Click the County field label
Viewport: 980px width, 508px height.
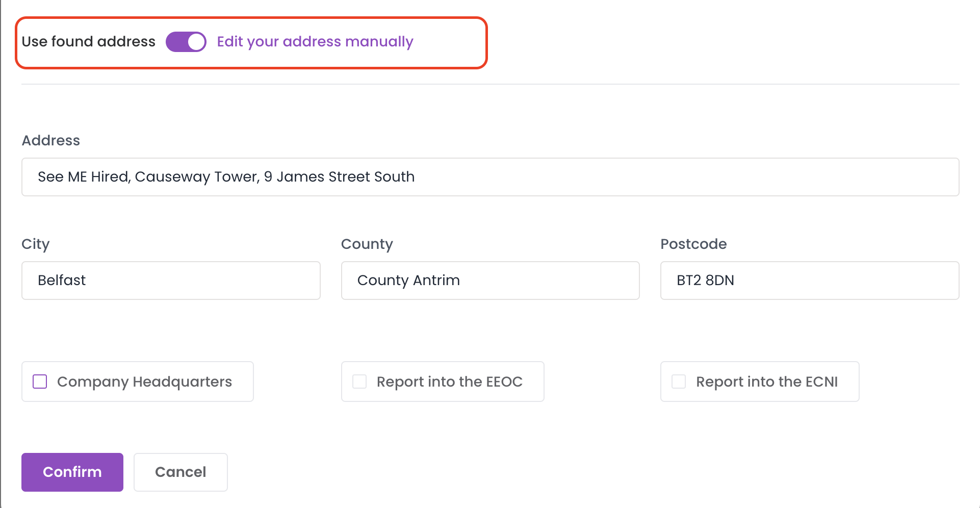pos(367,244)
